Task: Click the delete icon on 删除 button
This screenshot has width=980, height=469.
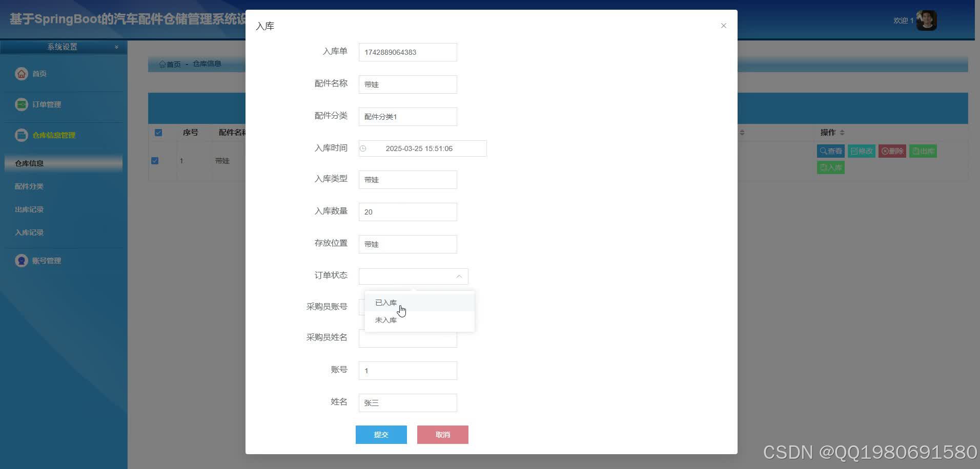Action: coord(885,151)
